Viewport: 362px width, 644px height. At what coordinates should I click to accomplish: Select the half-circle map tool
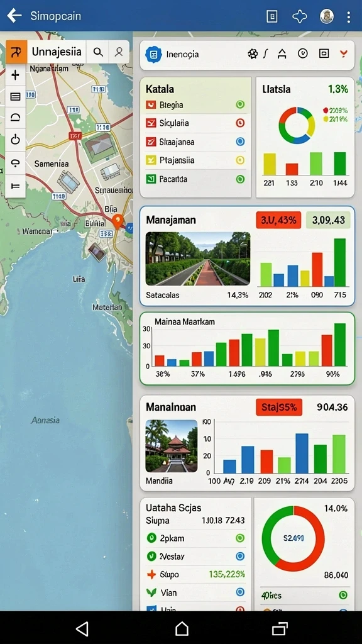click(15, 118)
